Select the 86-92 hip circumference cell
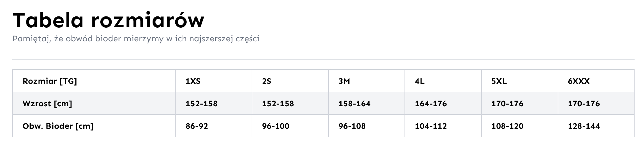644x161 pixels. coord(197,126)
